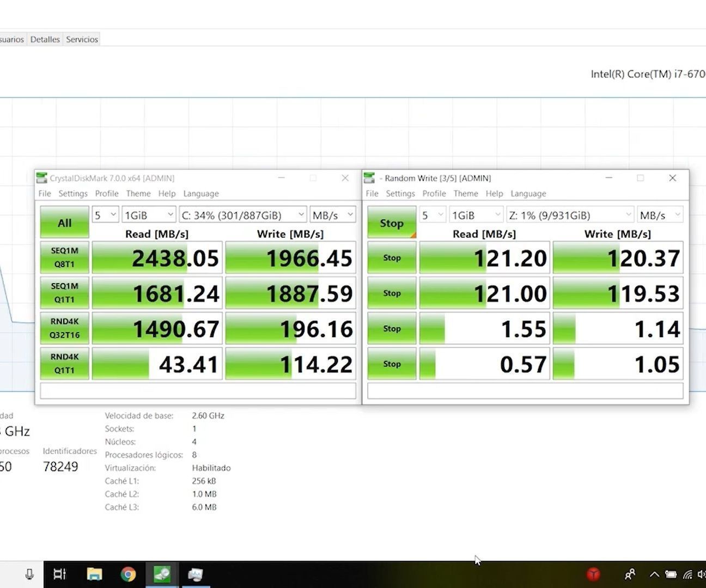The height and width of the screenshot is (588, 706).
Task: Switch to the Servicios tab
Action: (x=81, y=39)
